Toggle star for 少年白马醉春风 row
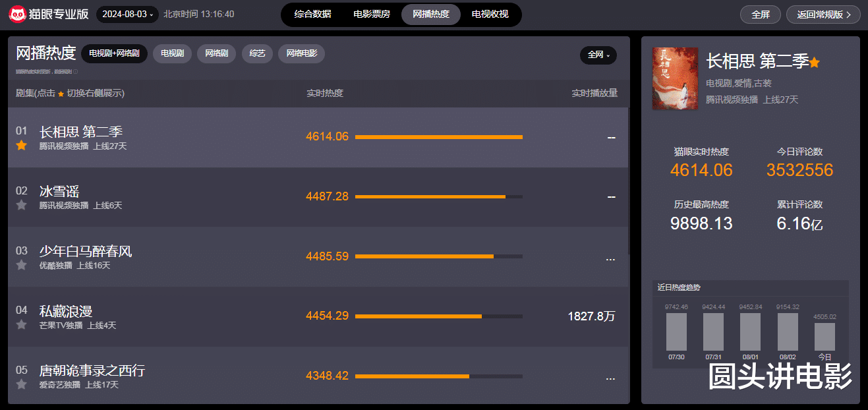The height and width of the screenshot is (410, 868). [x=21, y=265]
